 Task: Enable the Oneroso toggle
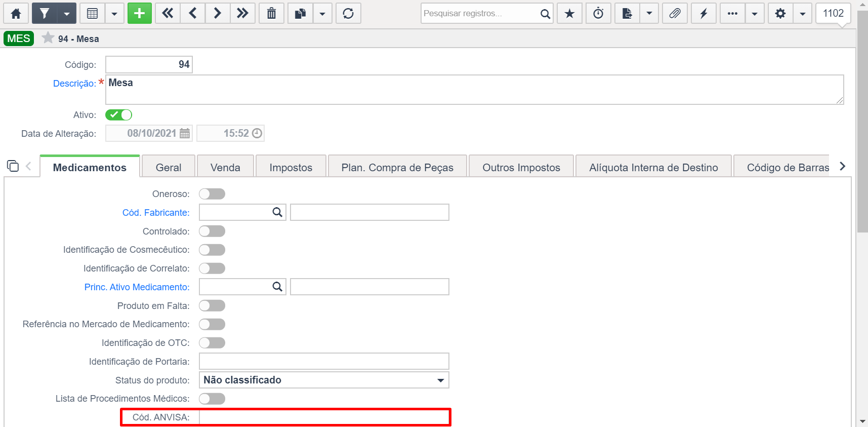coord(212,194)
